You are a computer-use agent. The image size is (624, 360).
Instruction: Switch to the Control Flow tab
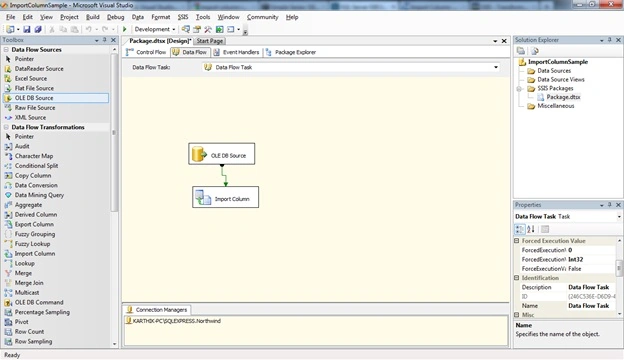[146, 52]
